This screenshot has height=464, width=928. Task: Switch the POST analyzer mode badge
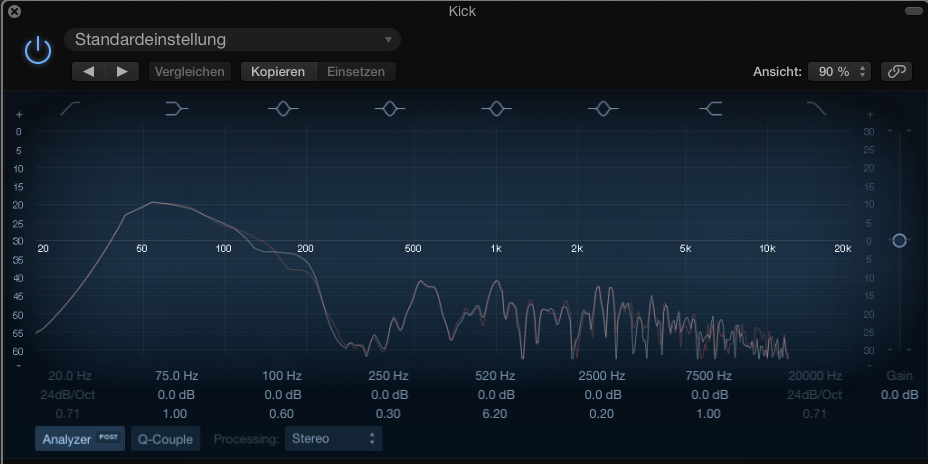tap(108, 437)
